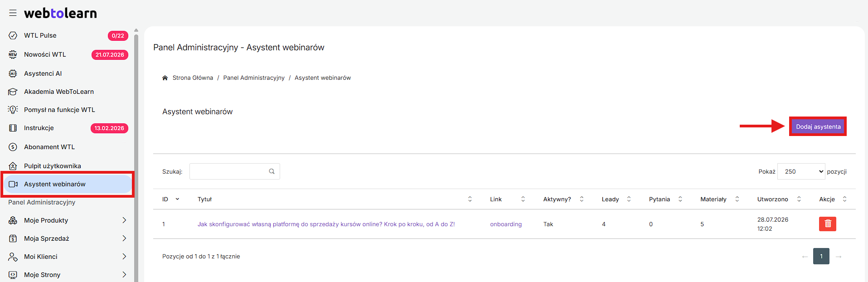This screenshot has height=282, width=868.
Task: Click the Pulpit użytkownika home icon
Action: (x=13, y=166)
